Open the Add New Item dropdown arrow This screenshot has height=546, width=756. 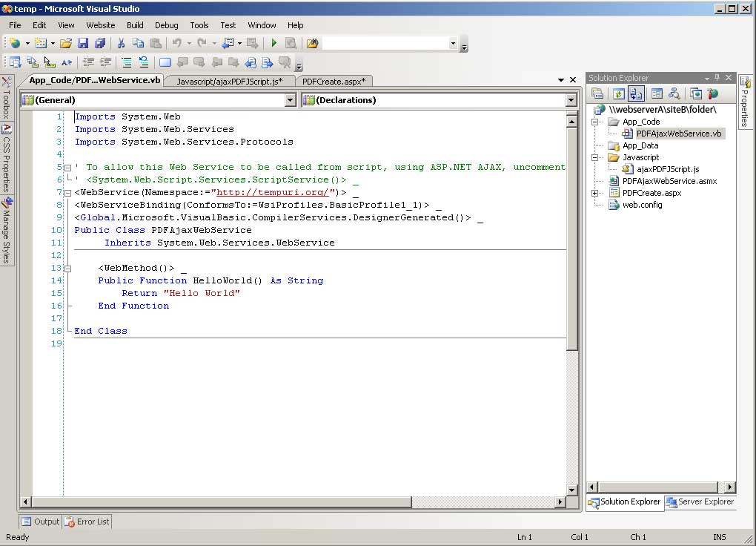tap(53, 44)
